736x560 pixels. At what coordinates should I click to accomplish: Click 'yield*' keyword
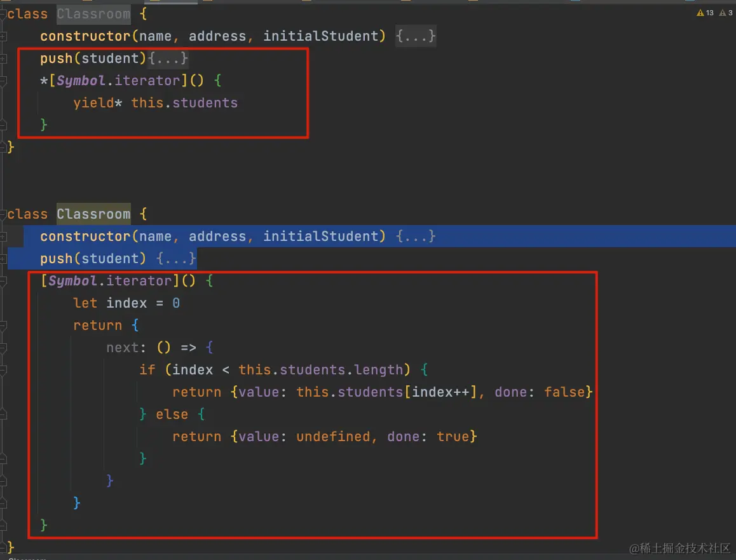[x=98, y=103]
